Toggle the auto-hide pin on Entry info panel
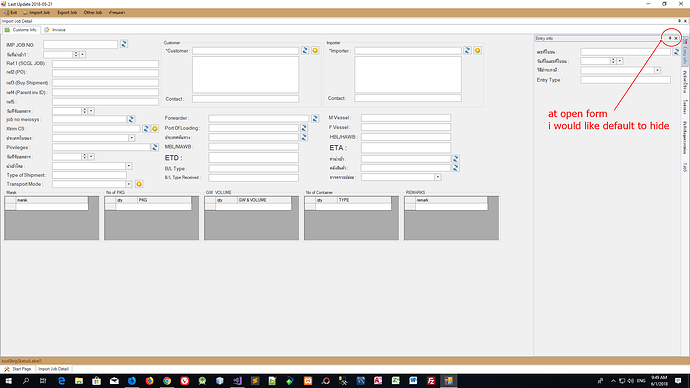690x388 pixels. click(670, 38)
